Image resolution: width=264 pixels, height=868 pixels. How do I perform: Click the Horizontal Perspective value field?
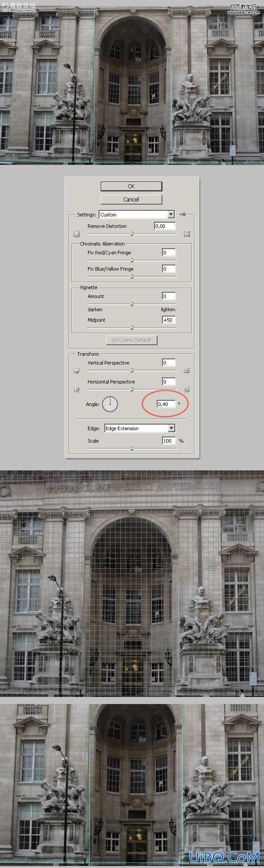point(169,382)
